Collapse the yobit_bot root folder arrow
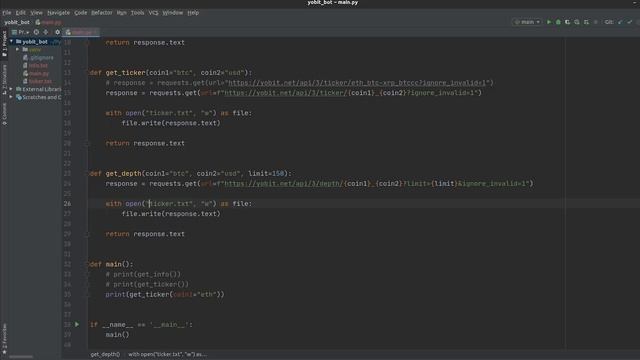Image resolution: width=640 pixels, height=360 pixels. coord(11,42)
